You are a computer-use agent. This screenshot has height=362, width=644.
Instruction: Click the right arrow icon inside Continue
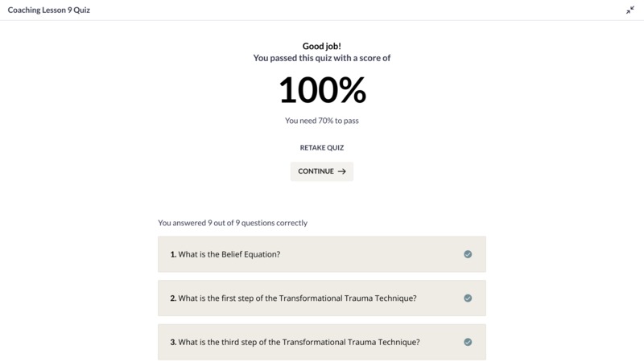341,171
